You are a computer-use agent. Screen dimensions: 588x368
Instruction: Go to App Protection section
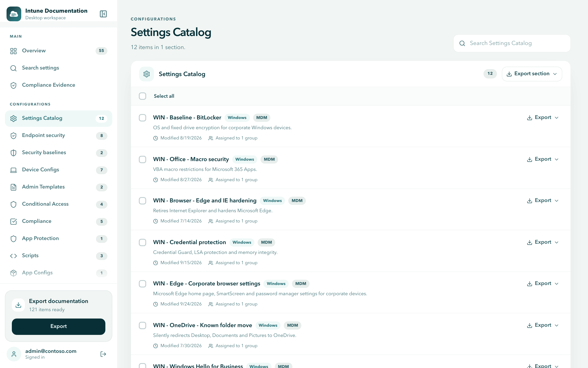(59, 239)
